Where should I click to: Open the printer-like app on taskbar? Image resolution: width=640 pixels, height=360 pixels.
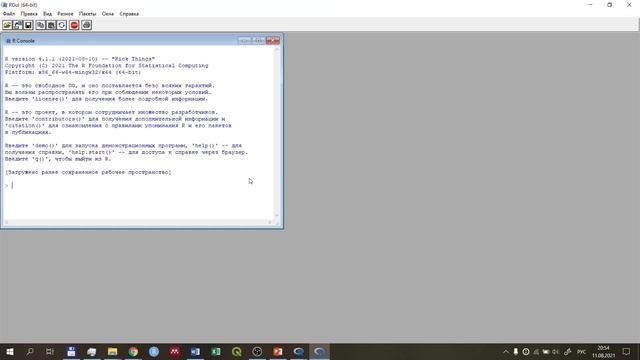click(92, 351)
